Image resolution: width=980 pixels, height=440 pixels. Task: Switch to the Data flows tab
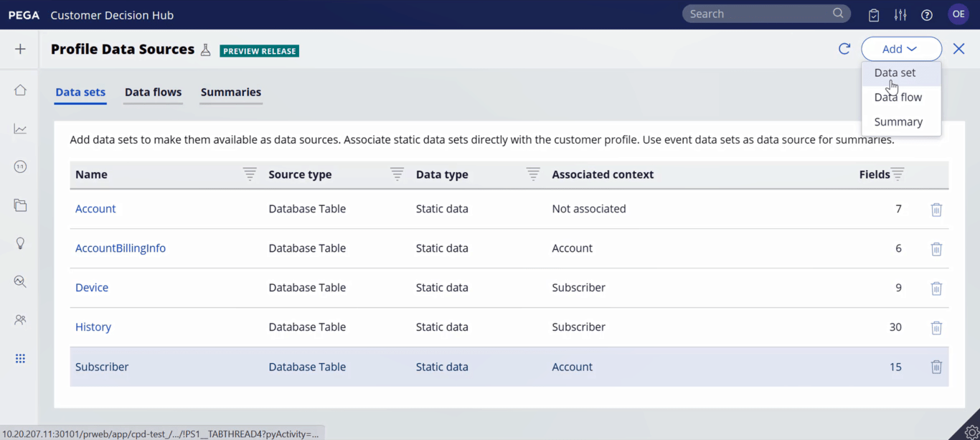[x=153, y=92]
